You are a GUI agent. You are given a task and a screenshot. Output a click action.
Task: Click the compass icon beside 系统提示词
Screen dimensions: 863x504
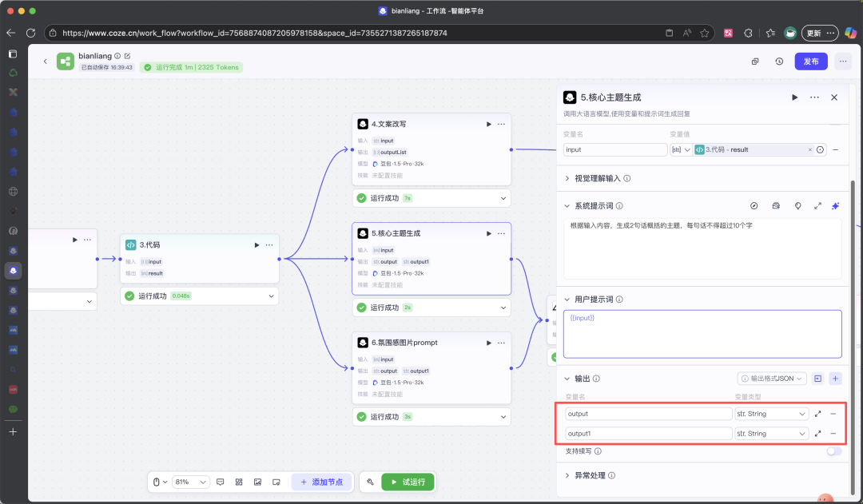coord(754,206)
